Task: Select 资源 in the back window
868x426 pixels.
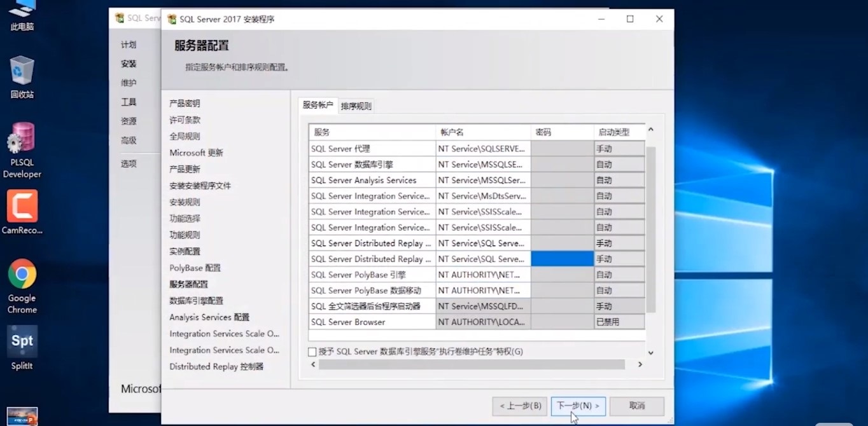Action: point(129,121)
